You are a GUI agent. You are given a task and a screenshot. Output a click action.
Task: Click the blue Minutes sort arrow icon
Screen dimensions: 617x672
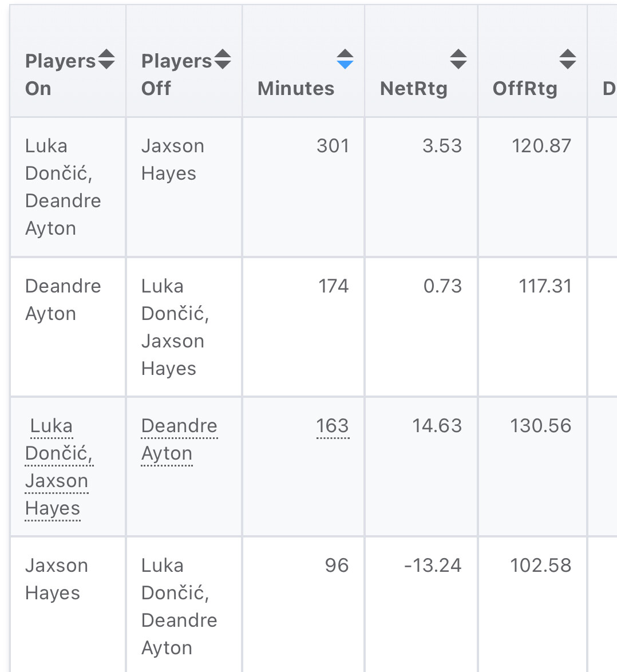[345, 60]
